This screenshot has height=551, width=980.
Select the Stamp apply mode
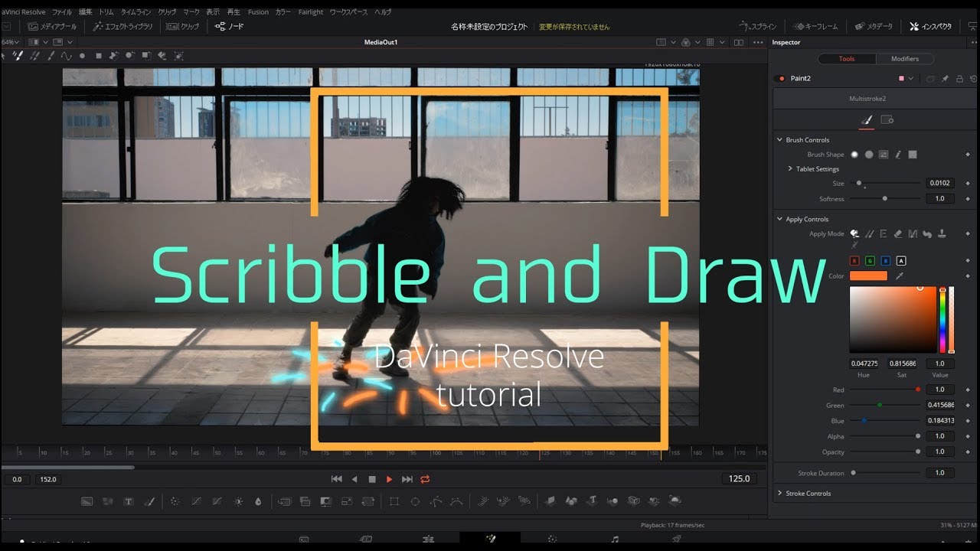pos(942,233)
